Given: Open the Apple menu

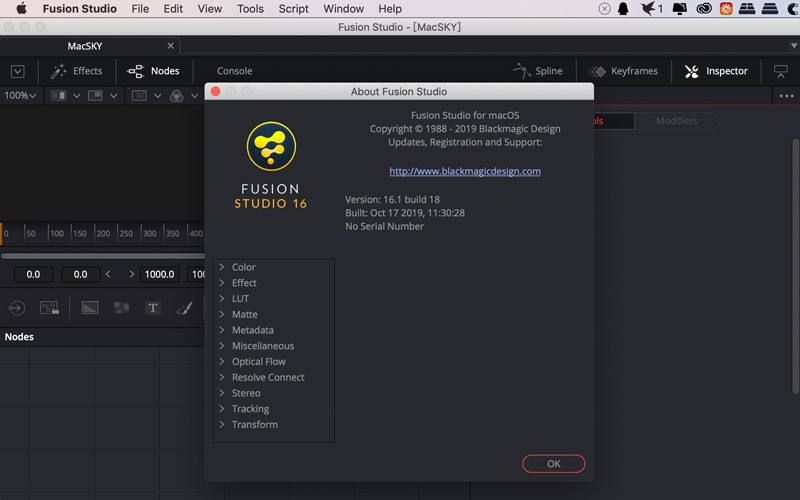Looking at the screenshot, I should pos(21,9).
